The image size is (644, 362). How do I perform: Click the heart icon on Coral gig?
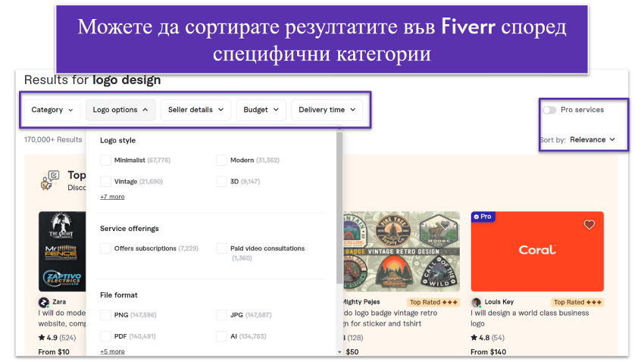(589, 225)
